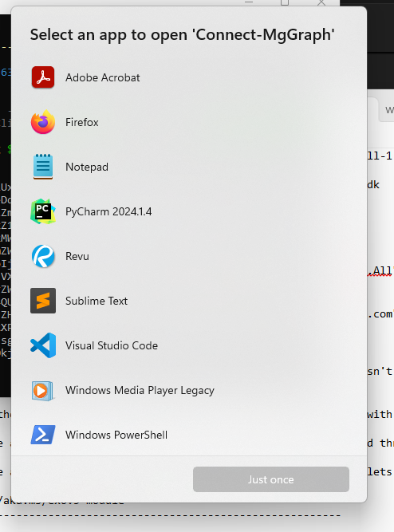Select the Adobe Acrobat icon
Viewport: 394px width, 532px height.
coord(43,77)
